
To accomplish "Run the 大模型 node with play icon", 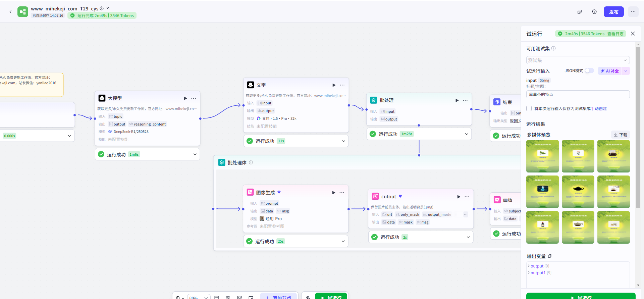I will (185, 98).
